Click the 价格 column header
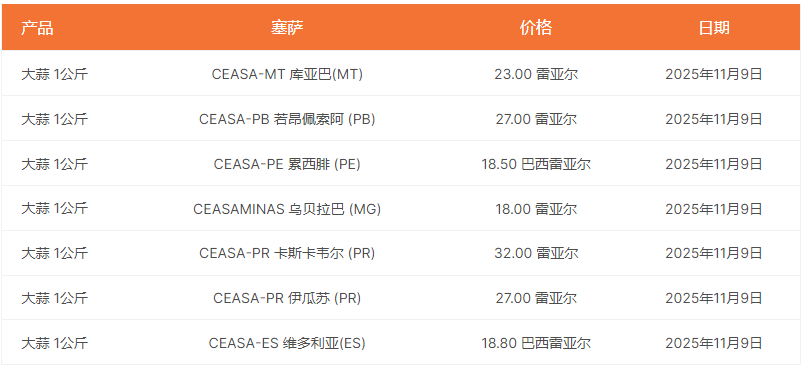802x365 pixels. (536, 28)
